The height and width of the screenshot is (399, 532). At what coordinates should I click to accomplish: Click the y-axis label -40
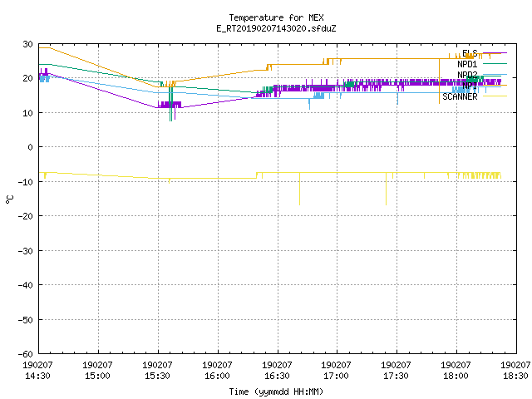pyautogui.click(x=26, y=285)
